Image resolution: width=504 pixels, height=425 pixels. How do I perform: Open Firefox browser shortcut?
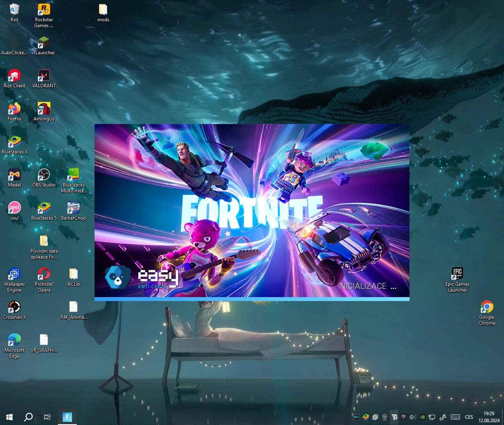[14, 112]
